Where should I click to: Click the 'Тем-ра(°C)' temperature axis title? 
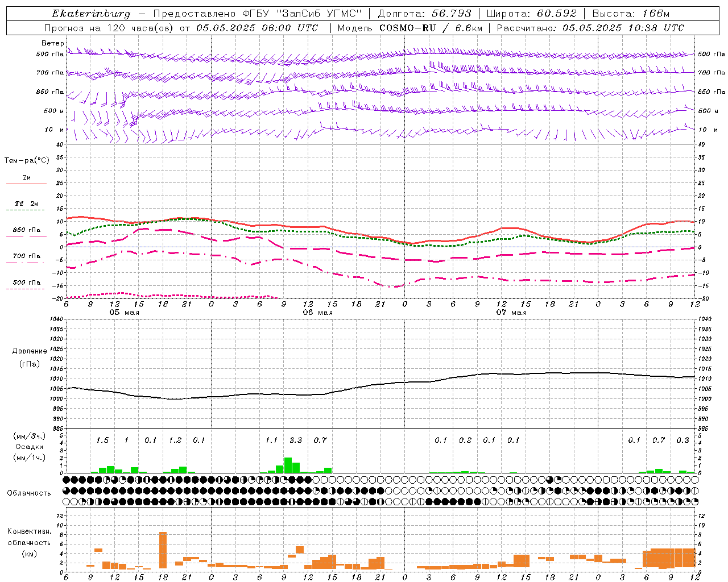point(27,161)
